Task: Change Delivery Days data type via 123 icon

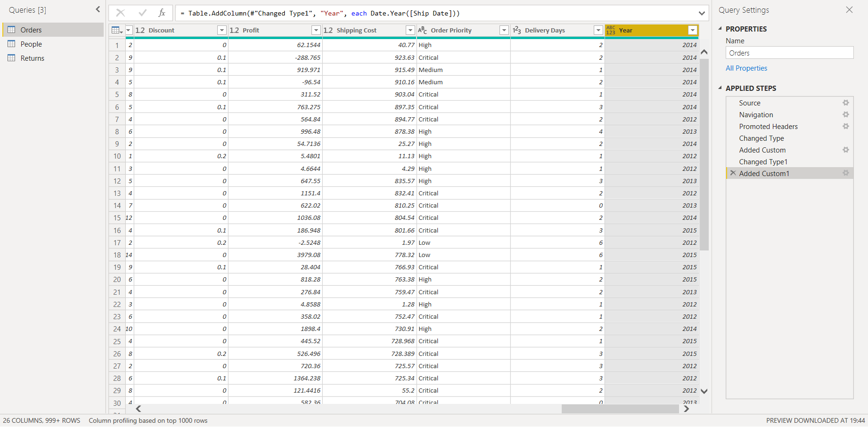Action: (517, 30)
